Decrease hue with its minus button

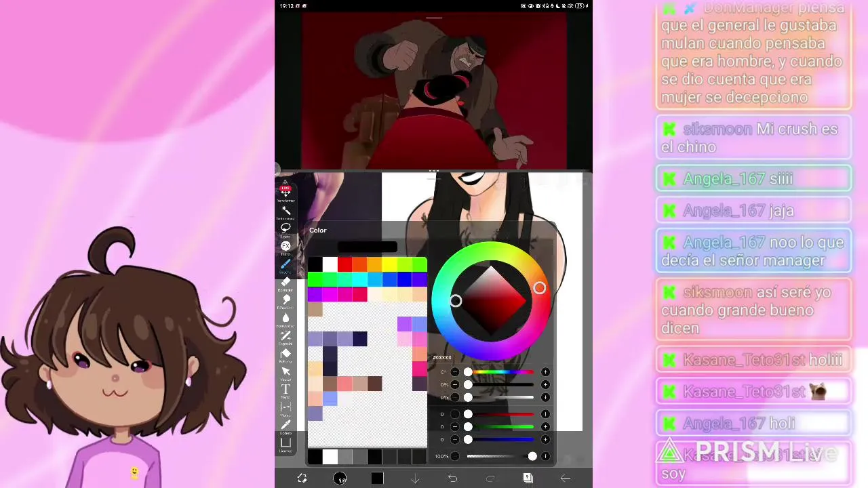tap(455, 372)
